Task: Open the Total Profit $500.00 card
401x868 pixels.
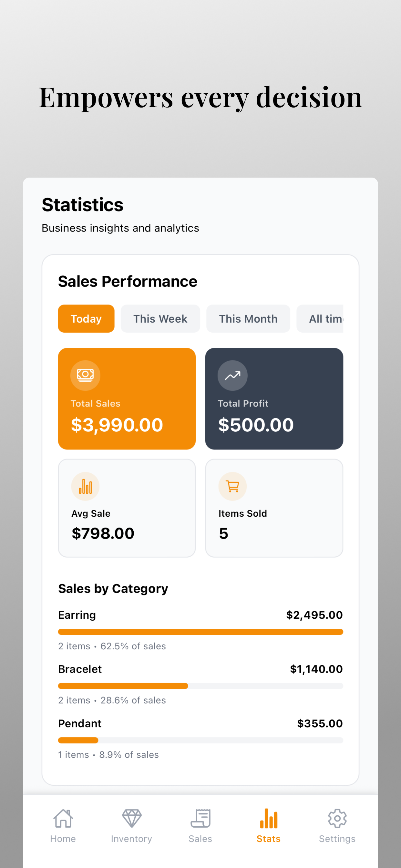Action: coord(274,398)
